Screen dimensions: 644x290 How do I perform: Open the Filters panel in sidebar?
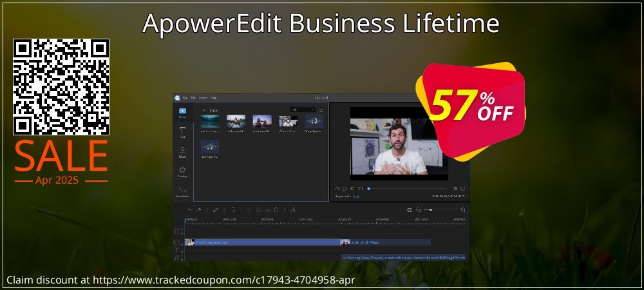pos(182,152)
